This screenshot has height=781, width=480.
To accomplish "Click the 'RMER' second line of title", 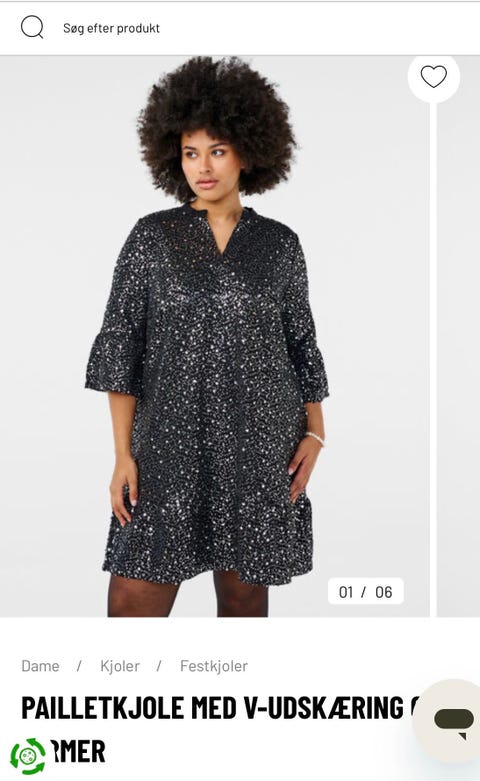I will click(x=78, y=752).
